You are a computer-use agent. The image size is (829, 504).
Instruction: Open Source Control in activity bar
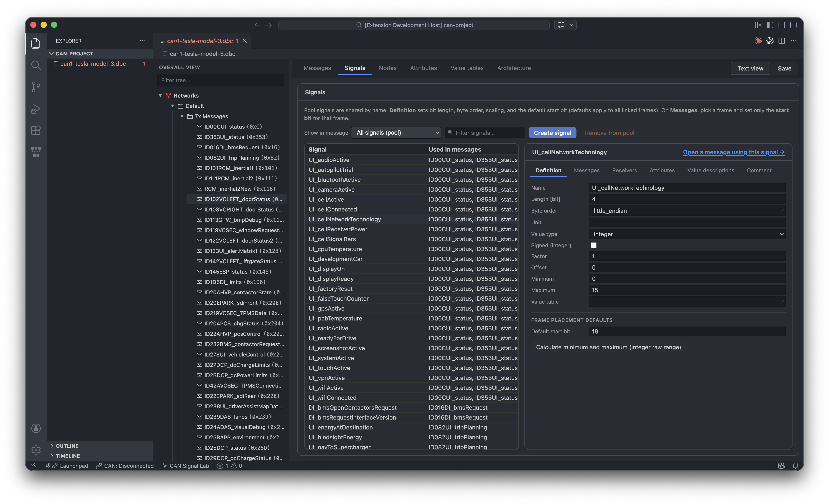point(36,87)
